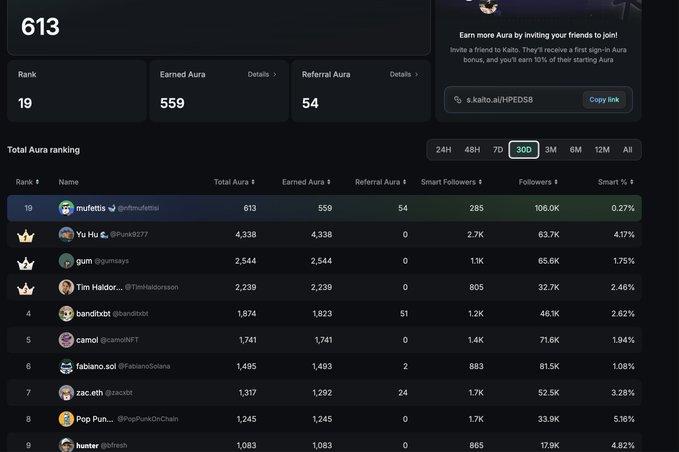
Task: Click the gold crown rank 1 icon
Action: pyautogui.click(x=26, y=236)
